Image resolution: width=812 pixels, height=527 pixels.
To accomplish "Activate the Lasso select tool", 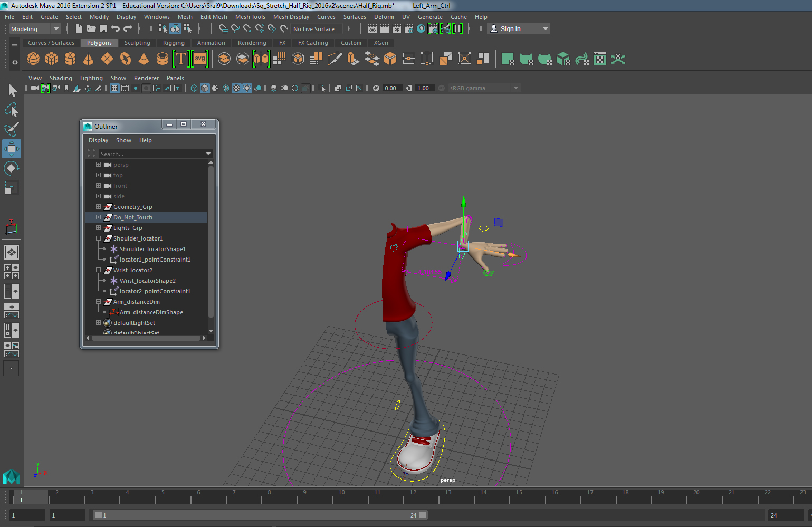I will [x=11, y=110].
